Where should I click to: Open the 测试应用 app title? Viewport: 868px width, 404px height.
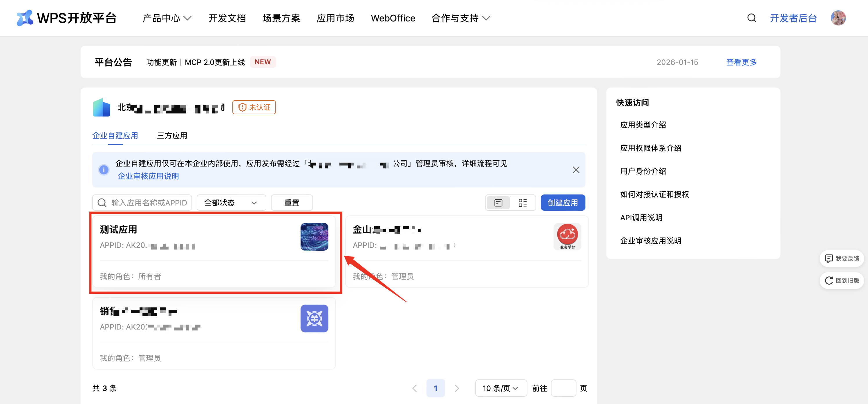(118, 230)
